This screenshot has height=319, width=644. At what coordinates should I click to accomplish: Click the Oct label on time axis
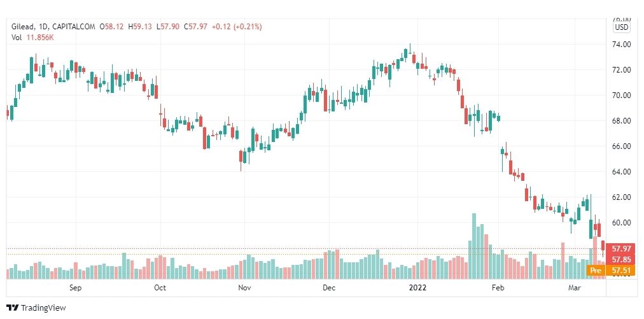tap(160, 287)
